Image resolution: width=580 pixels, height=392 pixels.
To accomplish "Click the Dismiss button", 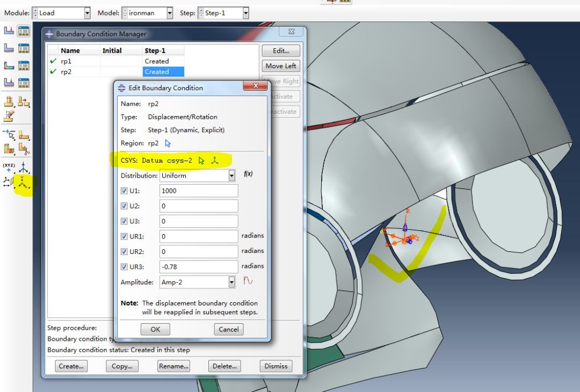I will 276,366.
